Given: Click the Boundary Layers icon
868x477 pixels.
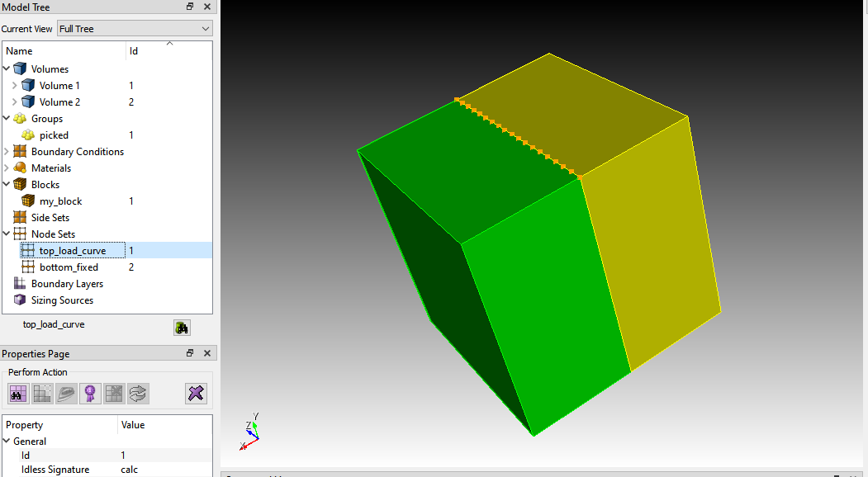Looking at the screenshot, I should tap(20, 283).
